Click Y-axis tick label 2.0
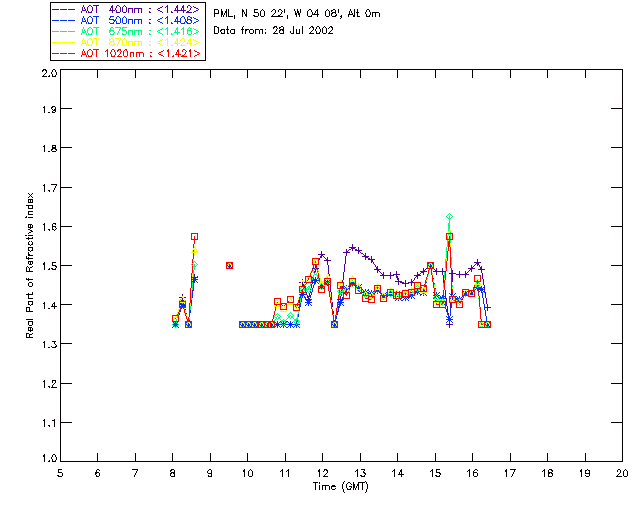640x512 pixels. [x=49, y=73]
